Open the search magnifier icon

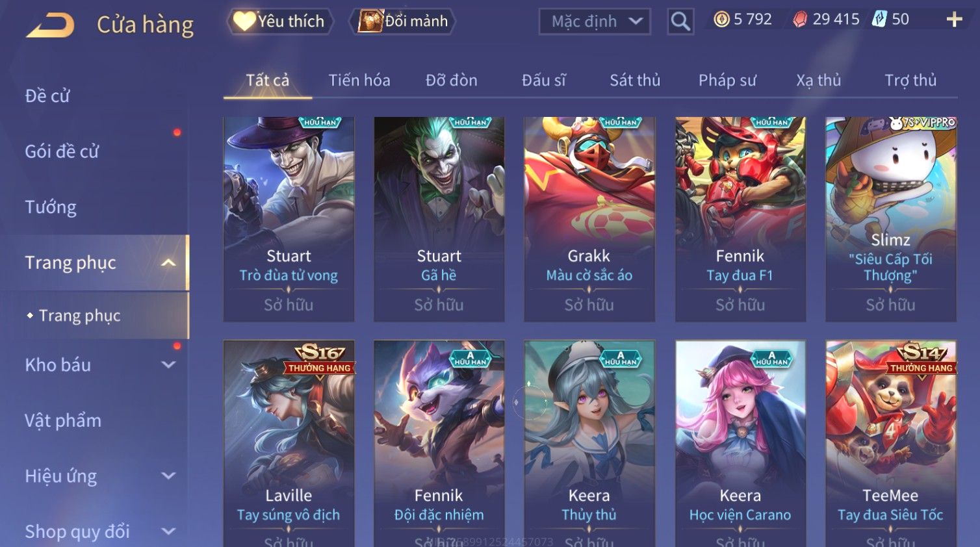pyautogui.click(x=680, y=21)
